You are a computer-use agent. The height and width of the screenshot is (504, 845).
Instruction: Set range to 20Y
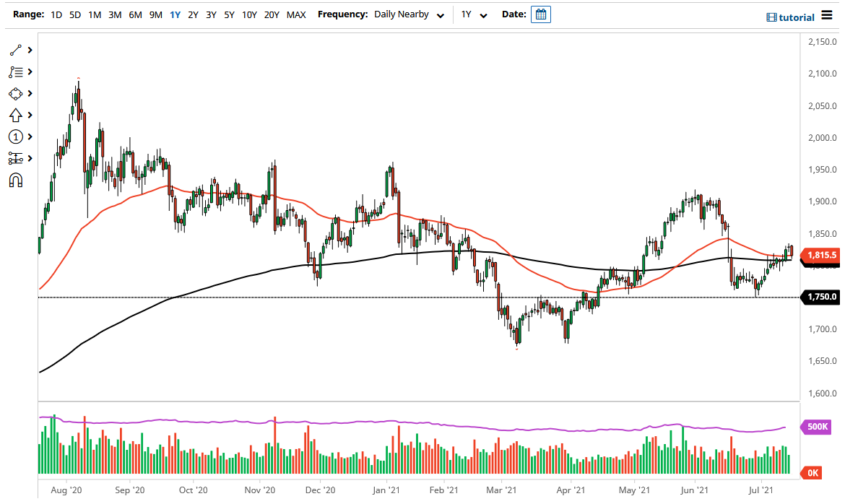272,15
